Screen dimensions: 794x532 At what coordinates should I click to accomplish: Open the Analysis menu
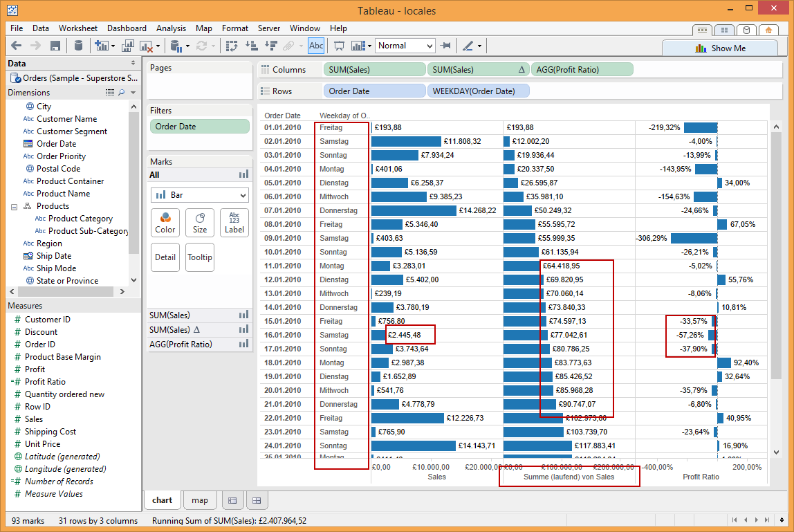pos(171,28)
